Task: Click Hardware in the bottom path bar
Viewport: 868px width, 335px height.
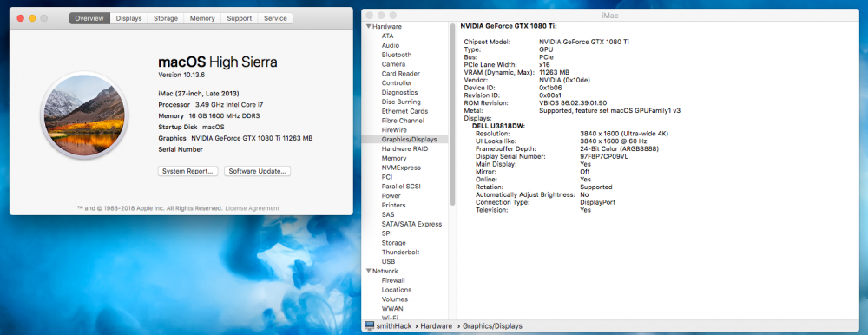Action: click(436, 326)
